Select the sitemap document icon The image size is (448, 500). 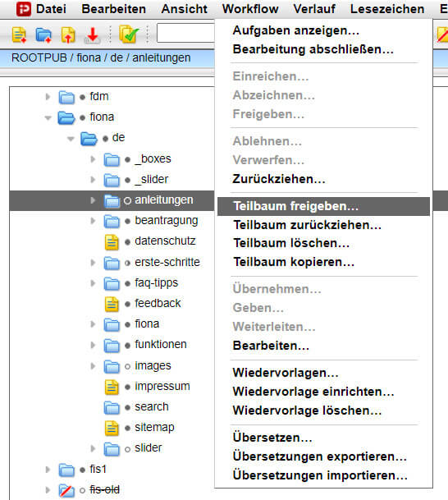pyautogui.click(x=112, y=428)
